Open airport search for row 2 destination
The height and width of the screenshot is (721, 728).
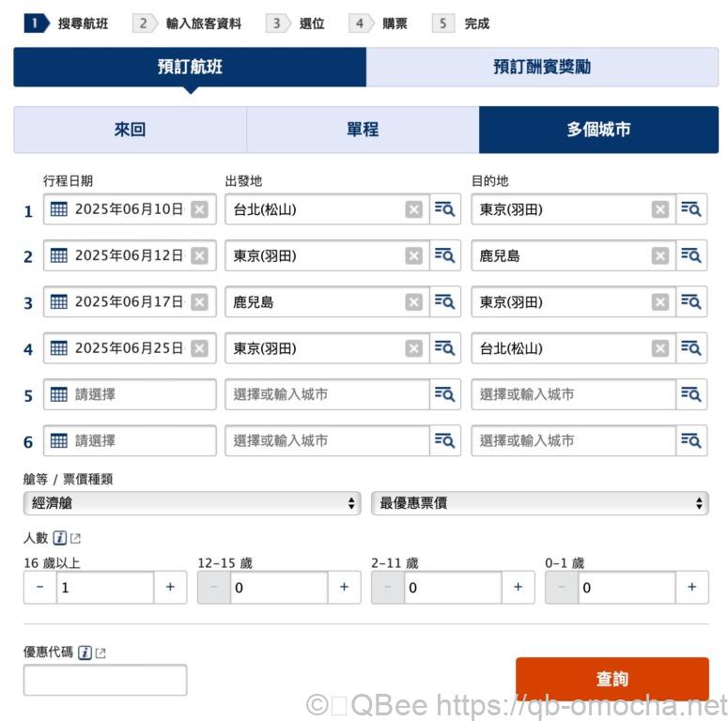pyautogui.click(x=691, y=255)
